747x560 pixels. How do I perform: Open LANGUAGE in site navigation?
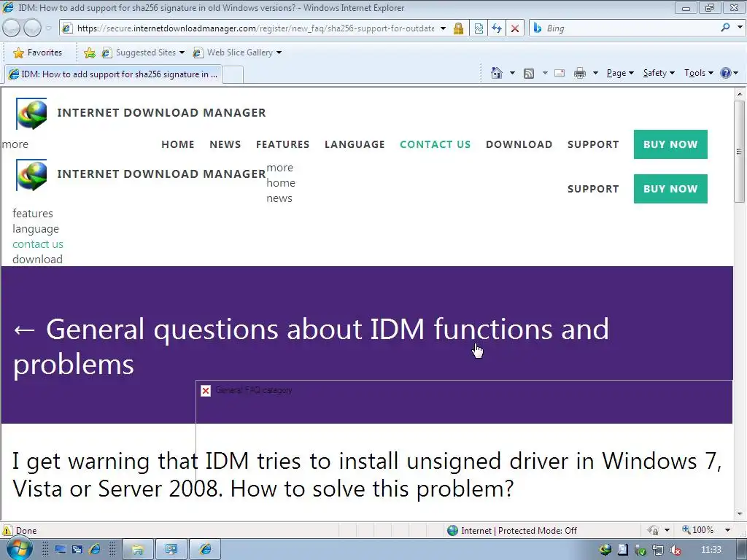355,144
